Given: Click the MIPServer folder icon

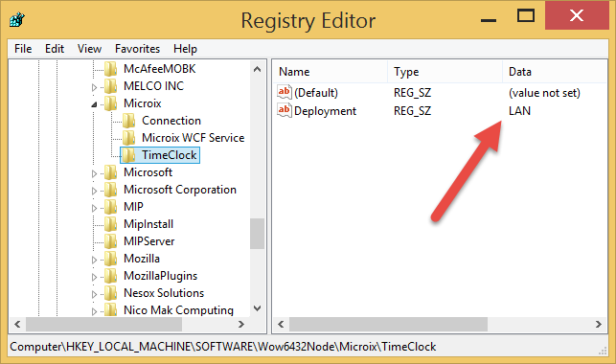Looking at the screenshot, I should 110,241.
